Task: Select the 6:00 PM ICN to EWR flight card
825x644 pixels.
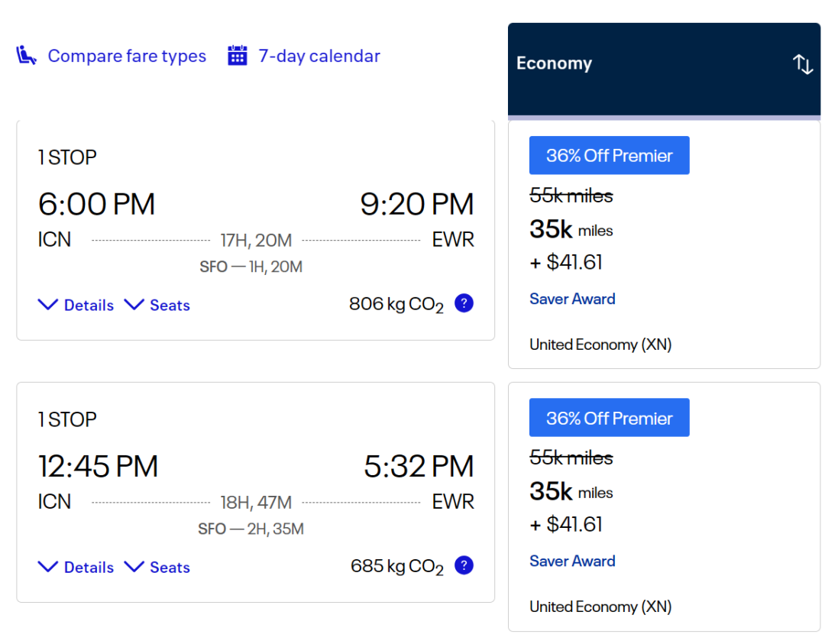Action: (x=256, y=231)
